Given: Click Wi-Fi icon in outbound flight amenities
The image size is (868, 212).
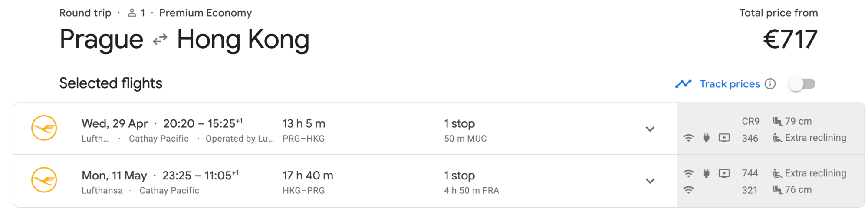Looking at the screenshot, I should tap(688, 138).
